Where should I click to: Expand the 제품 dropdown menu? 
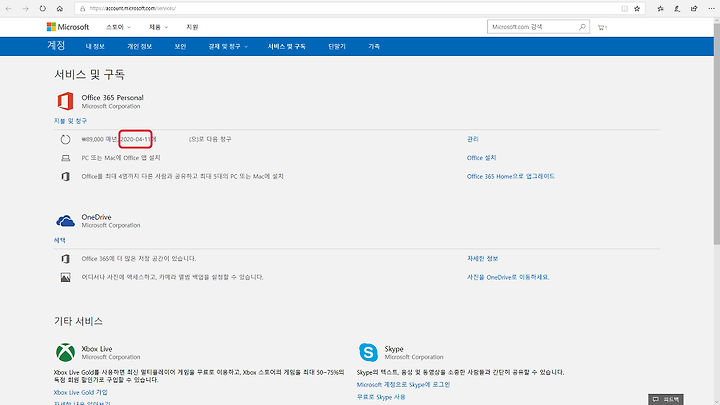[x=158, y=27]
